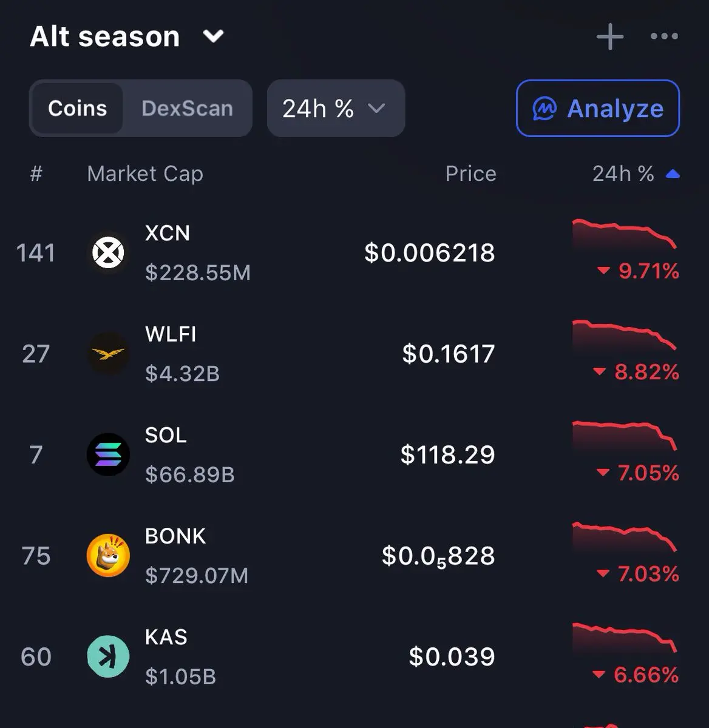709x728 pixels.
Task: Open the three-dots more options menu
Action: 664,36
